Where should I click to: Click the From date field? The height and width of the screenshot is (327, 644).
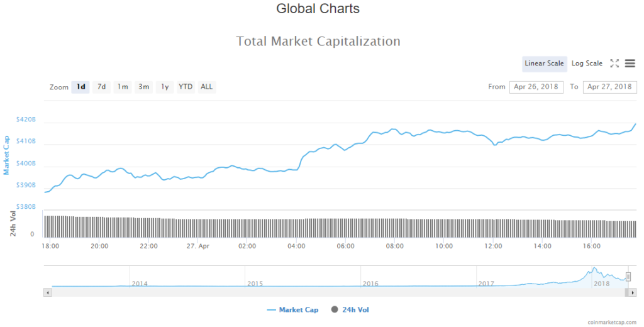tap(536, 87)
